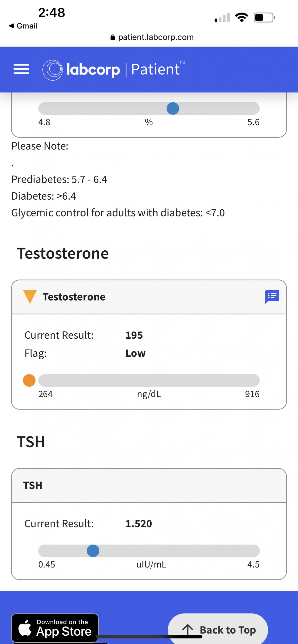This screenshot has height=644, width=298.
Task: Tap the Testosterone section heading
Action: click(x=63, y=253)
